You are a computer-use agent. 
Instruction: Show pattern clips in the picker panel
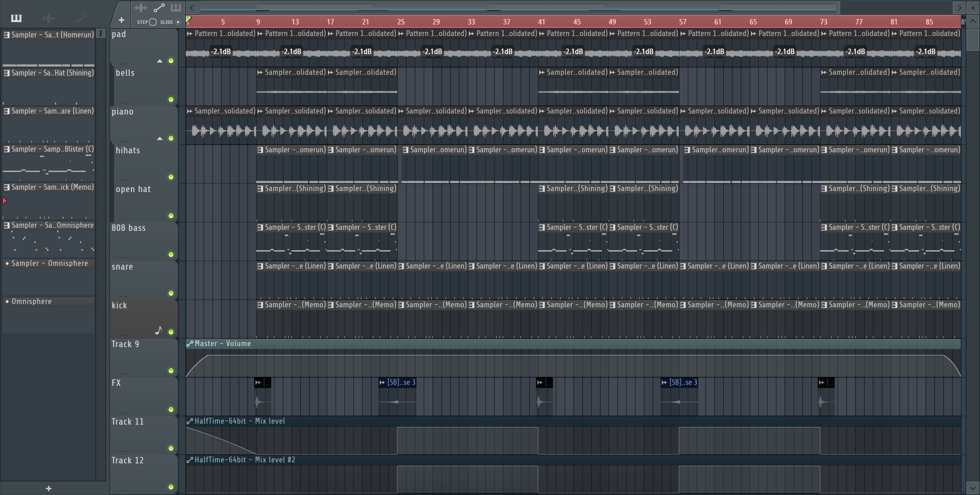[x=16, y=18]
